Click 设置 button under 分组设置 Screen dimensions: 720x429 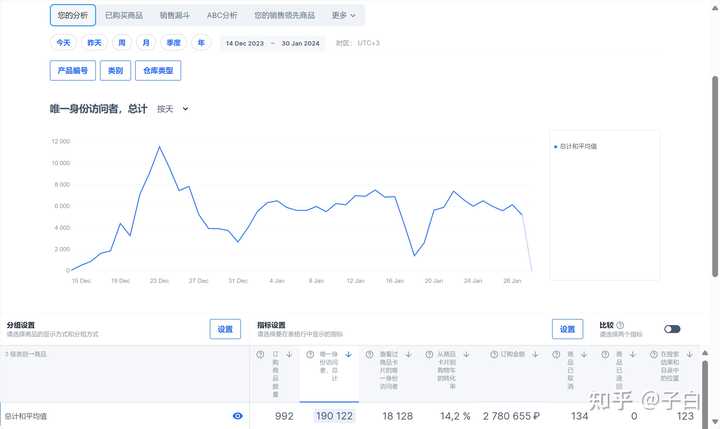tap(225, 329)
